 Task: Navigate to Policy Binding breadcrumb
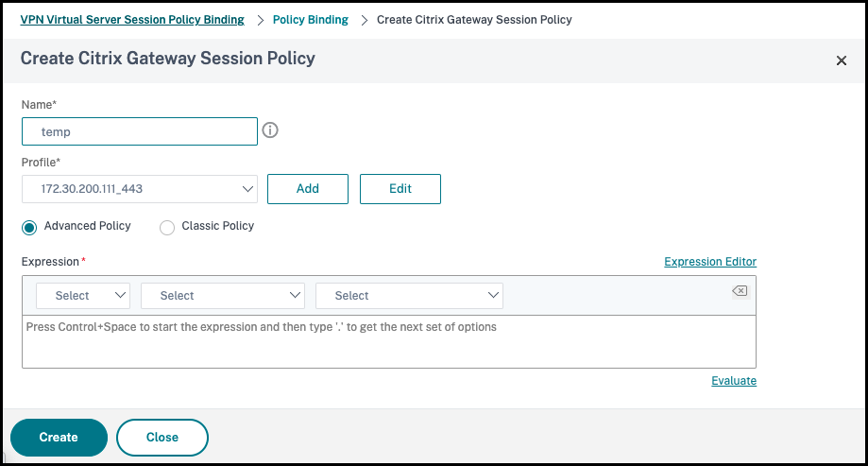(x=310, y=20)
